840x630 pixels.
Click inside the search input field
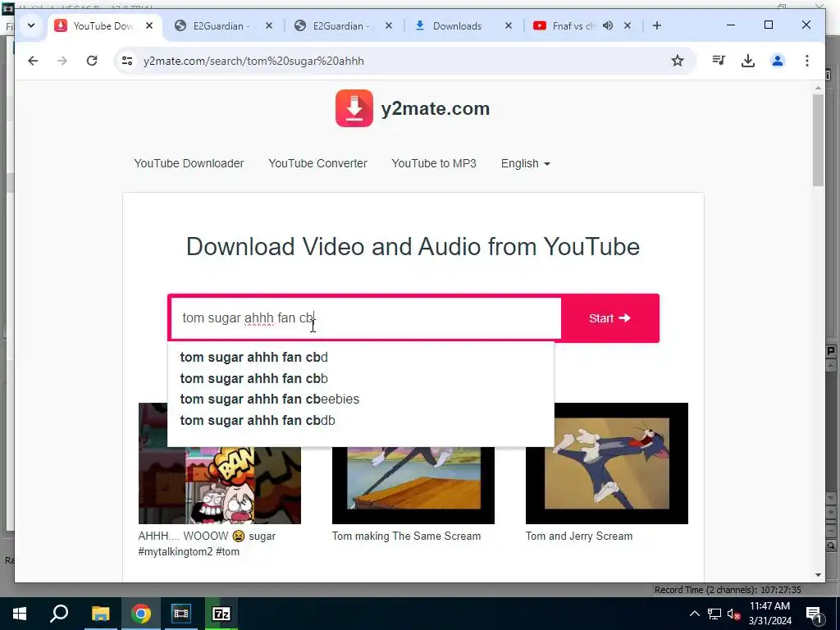click(x=365, y=318)
